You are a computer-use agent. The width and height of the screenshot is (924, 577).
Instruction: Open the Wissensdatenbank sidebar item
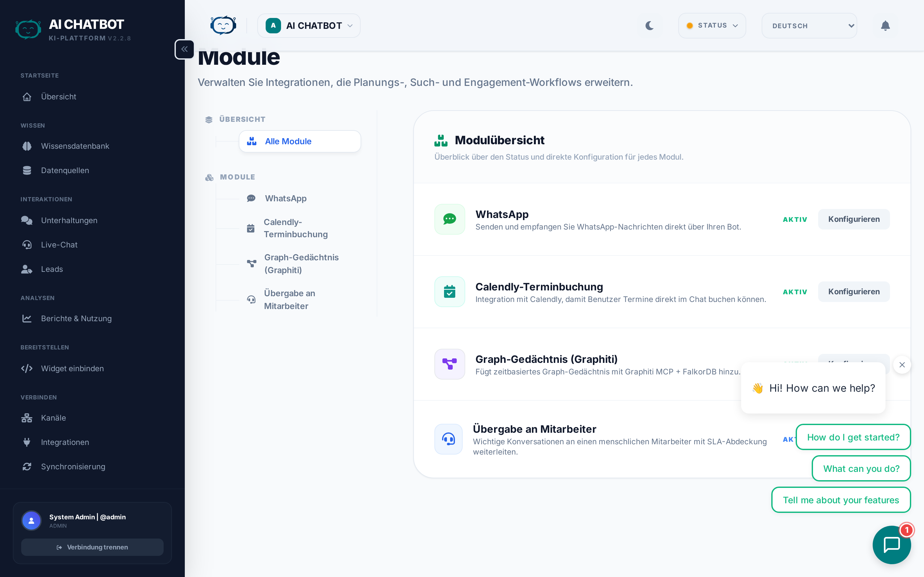pyautogui.click(x=75, y=146)
